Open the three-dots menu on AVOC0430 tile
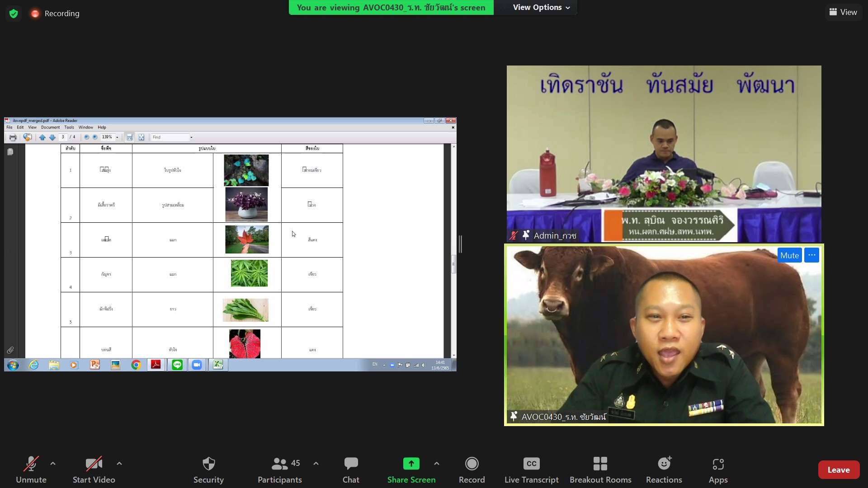The width and height of the screenshot is (868, 488). click(x=812, y=255)
